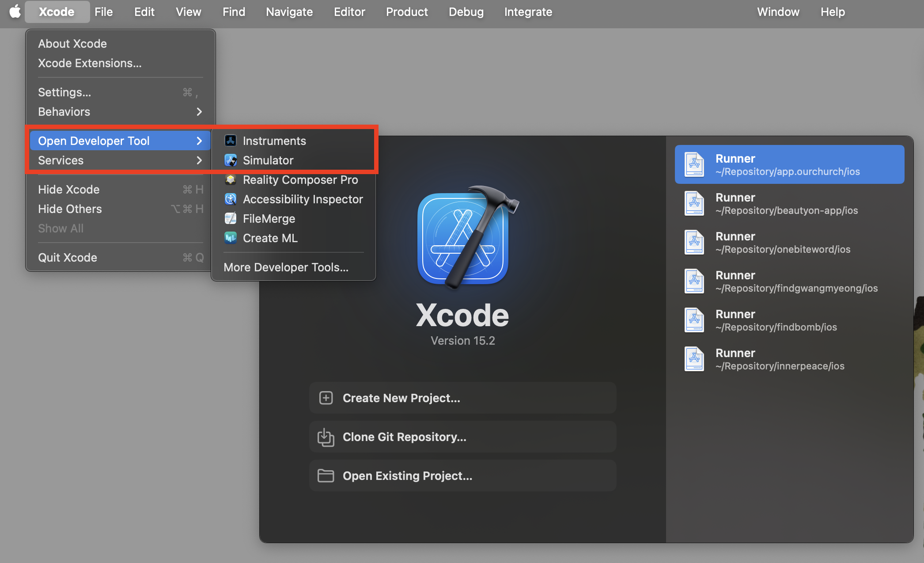
Task: Click the Reality Composer Pro icon
Action: coord(231,179)
